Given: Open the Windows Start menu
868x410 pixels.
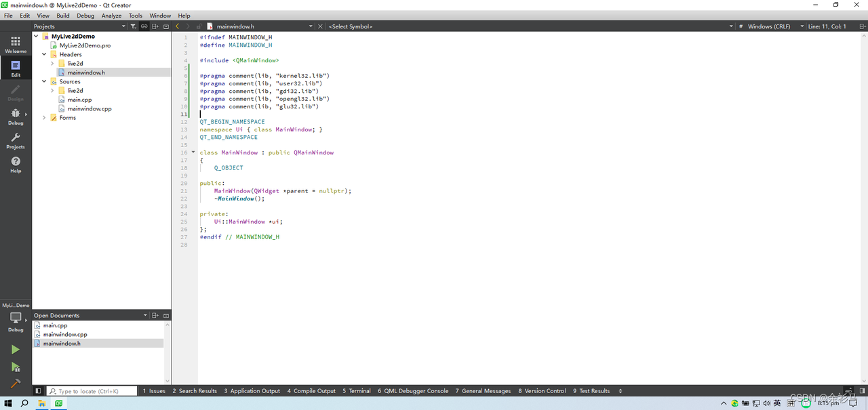Looking at the screenshot, I should 8,403.
